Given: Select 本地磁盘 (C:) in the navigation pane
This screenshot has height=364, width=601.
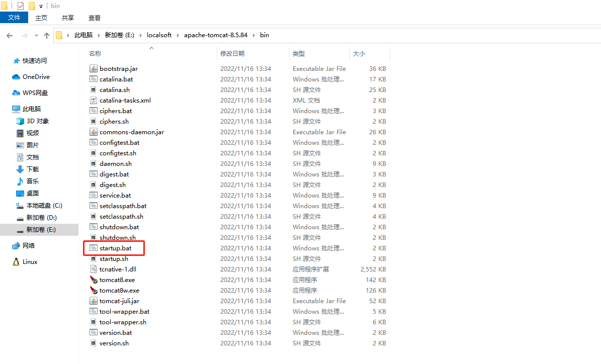Looking at the screenshot, I should [44, 205].
